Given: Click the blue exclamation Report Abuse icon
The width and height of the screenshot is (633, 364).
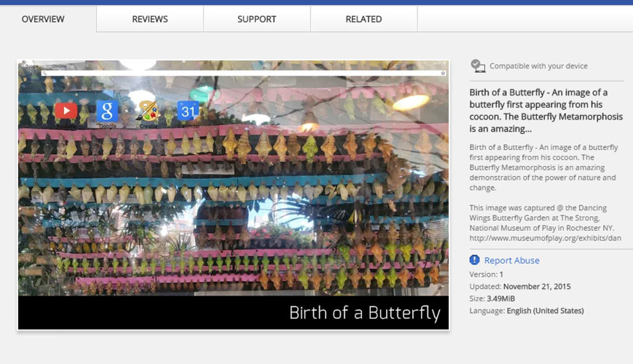Looking at the screenshot, I should (x=474, y=260).
